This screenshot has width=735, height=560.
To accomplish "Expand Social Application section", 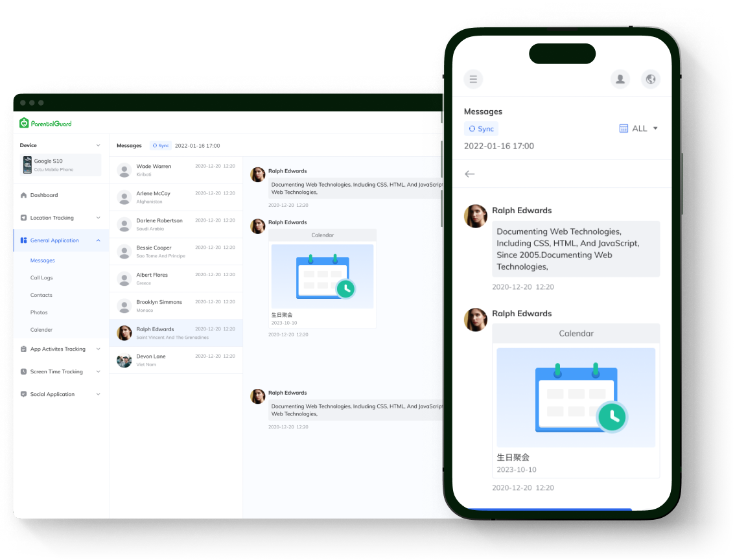I will pyautogui.click(x=99, y=394).
